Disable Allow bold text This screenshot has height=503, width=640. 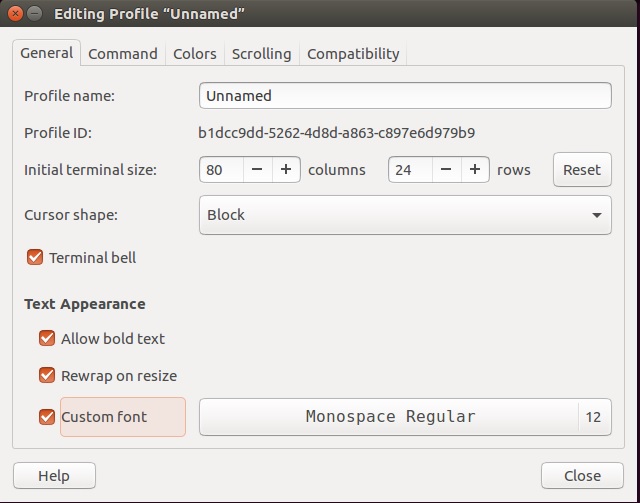(x=47, y=338)
